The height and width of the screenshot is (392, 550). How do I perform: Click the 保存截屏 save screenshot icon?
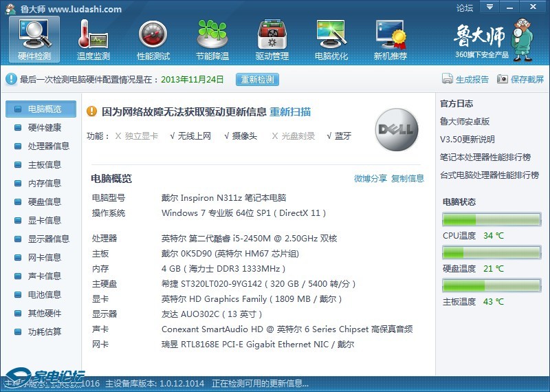pos(503,79)
